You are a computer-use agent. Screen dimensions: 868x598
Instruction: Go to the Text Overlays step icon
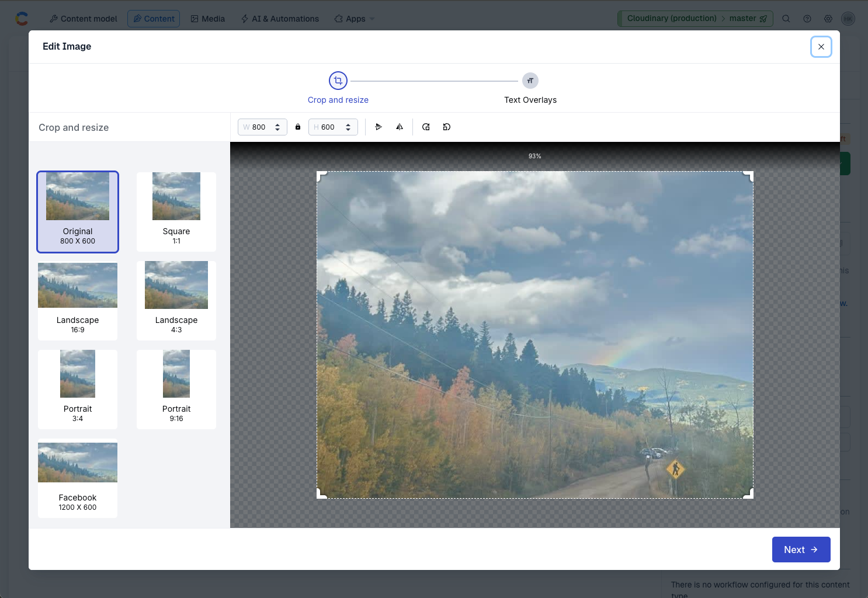530,81
